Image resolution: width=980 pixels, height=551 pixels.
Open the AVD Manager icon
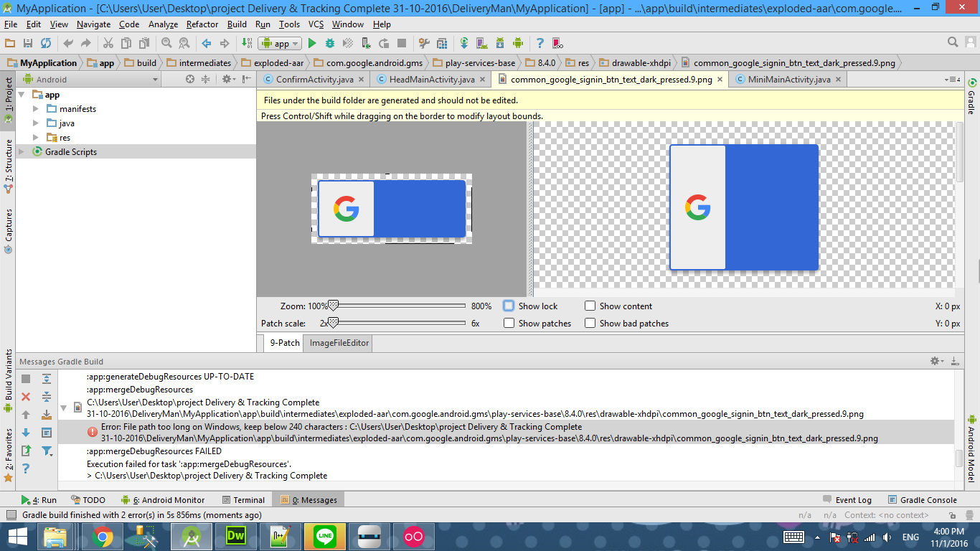[482, 44]
